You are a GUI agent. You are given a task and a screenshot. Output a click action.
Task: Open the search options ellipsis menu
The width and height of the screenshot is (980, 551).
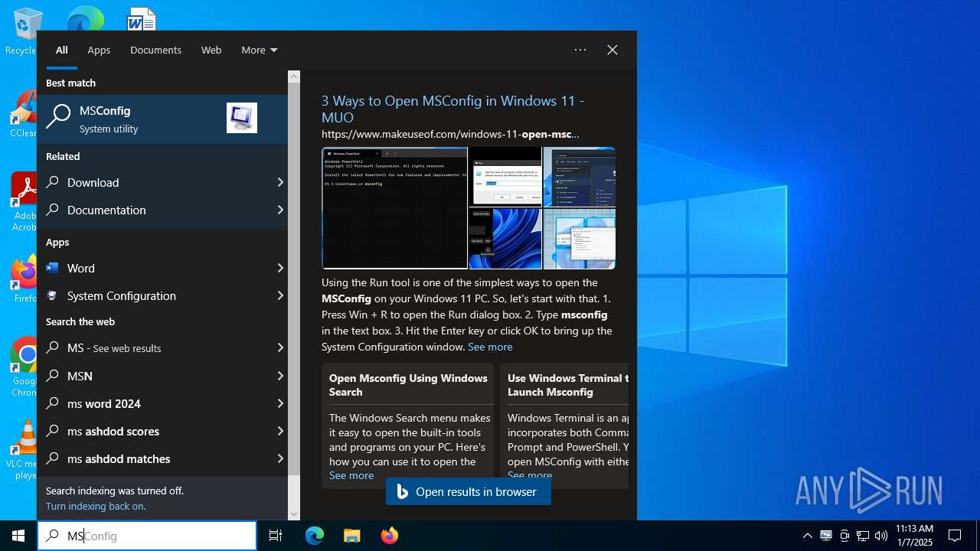click(x=580, y=50)
